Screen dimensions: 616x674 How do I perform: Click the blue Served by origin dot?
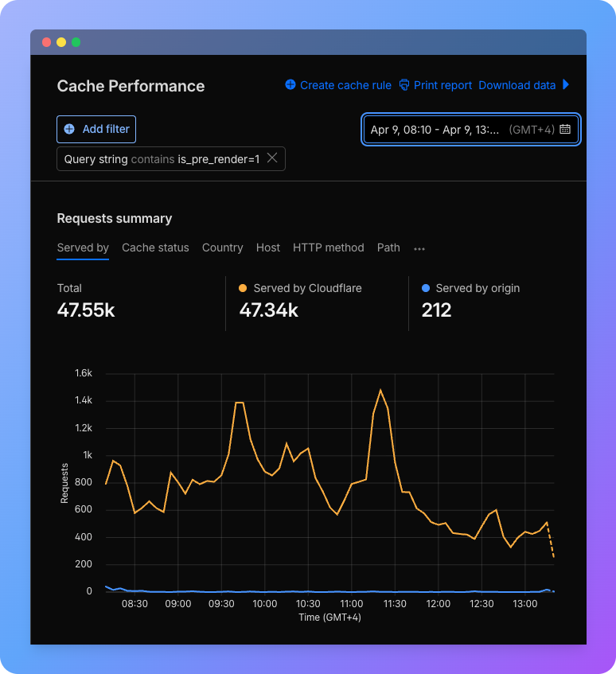click(426, 288)
